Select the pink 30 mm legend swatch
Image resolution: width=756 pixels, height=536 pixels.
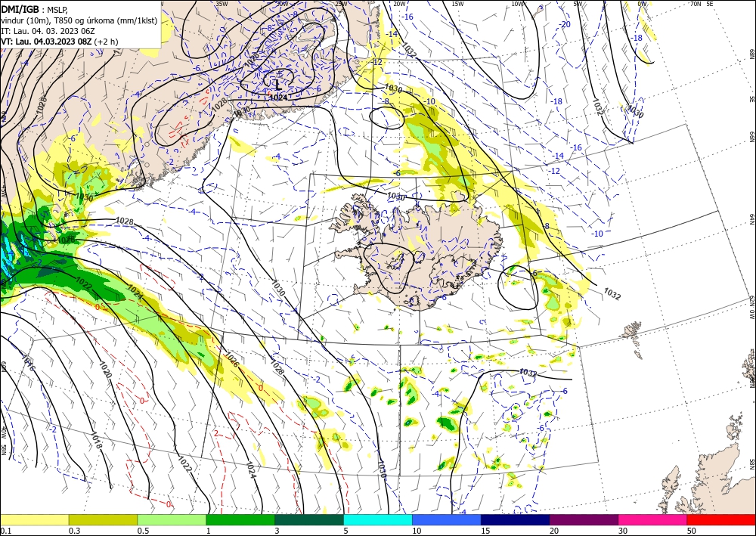coord(653,519)
